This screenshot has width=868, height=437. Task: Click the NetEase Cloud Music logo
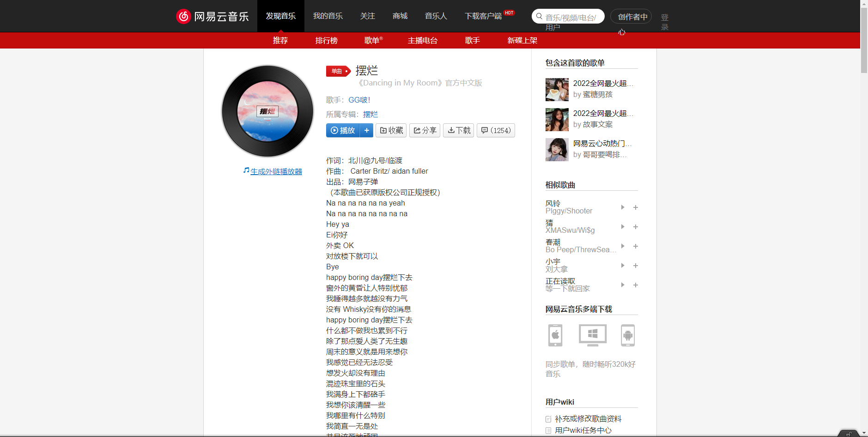point(212,16)
